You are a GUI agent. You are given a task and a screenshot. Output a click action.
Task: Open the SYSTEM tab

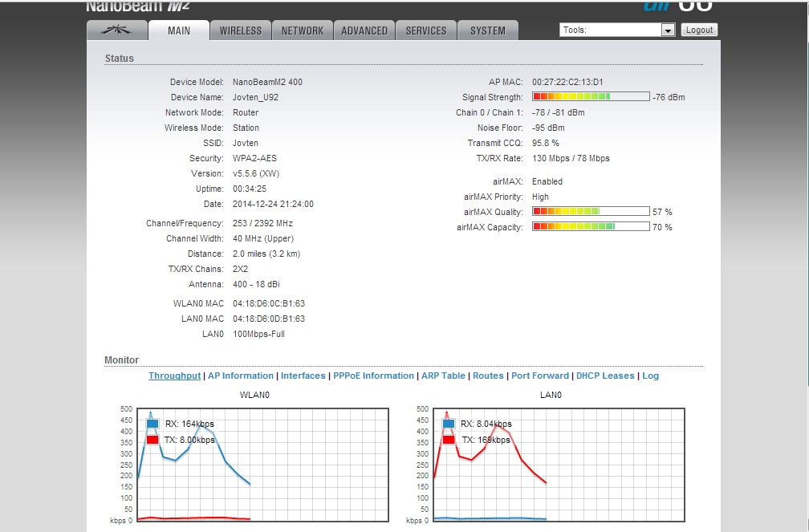[x=488, y=30]
